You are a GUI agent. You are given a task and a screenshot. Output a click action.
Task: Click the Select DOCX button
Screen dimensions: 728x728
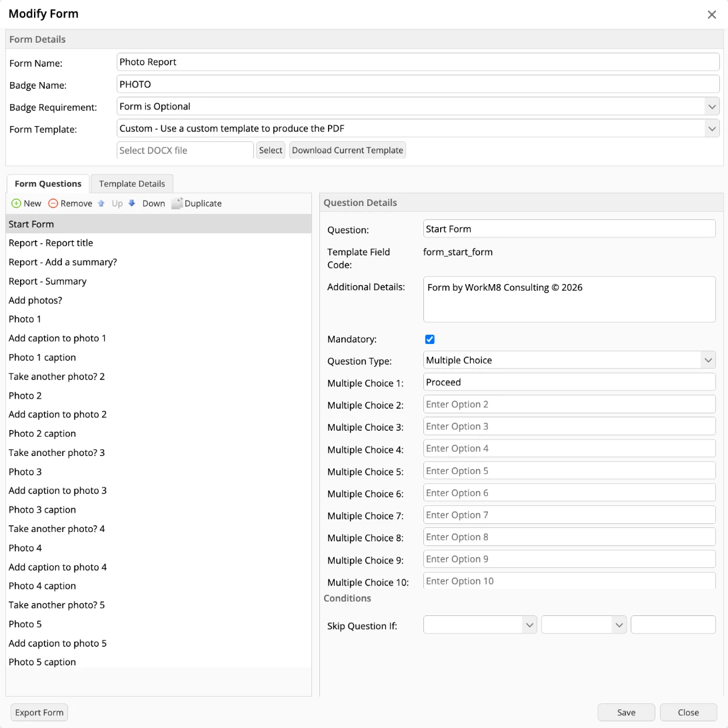271,151
